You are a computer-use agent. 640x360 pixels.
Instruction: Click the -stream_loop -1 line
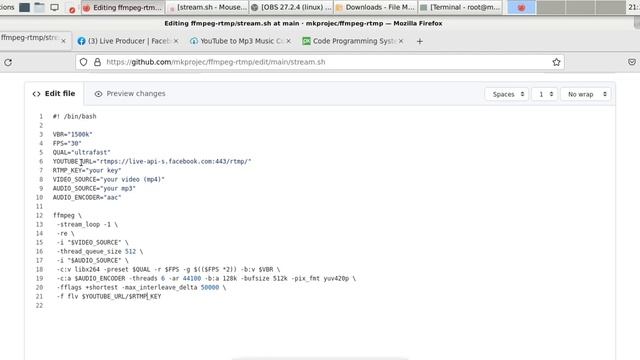[x=87, y=224]
